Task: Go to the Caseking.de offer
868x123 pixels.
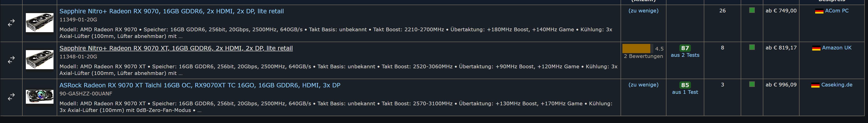Action: (x=837, y=85)
